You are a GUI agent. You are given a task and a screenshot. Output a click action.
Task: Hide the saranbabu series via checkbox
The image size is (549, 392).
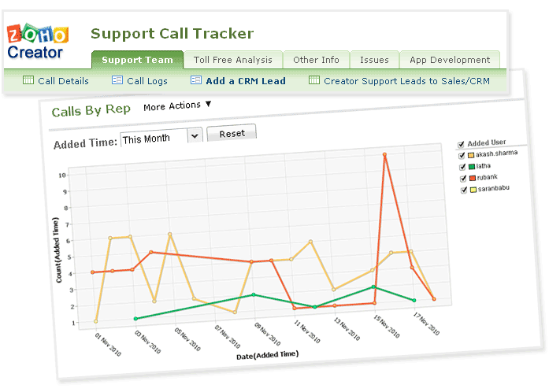point(462,189)
